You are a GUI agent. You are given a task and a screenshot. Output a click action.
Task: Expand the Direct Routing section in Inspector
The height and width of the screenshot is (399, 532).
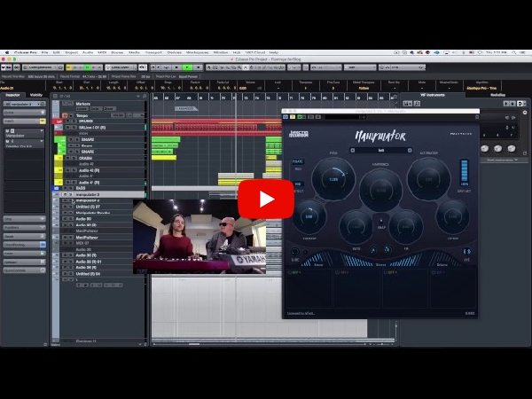coord(24,245)
